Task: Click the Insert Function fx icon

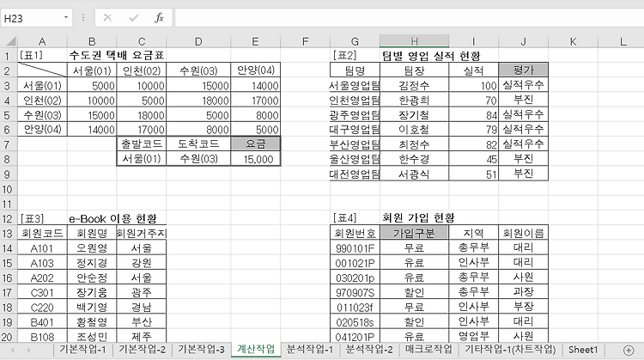Action: pos(159,18)
